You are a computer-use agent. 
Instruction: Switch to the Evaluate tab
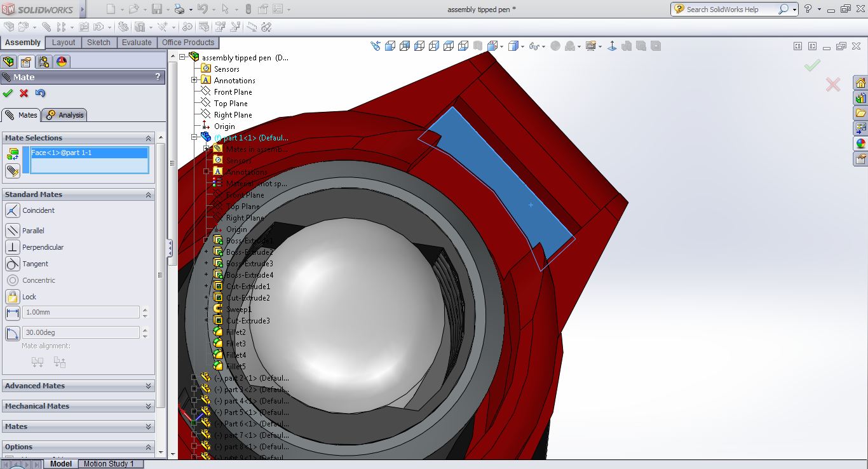[x=137, y=43]
